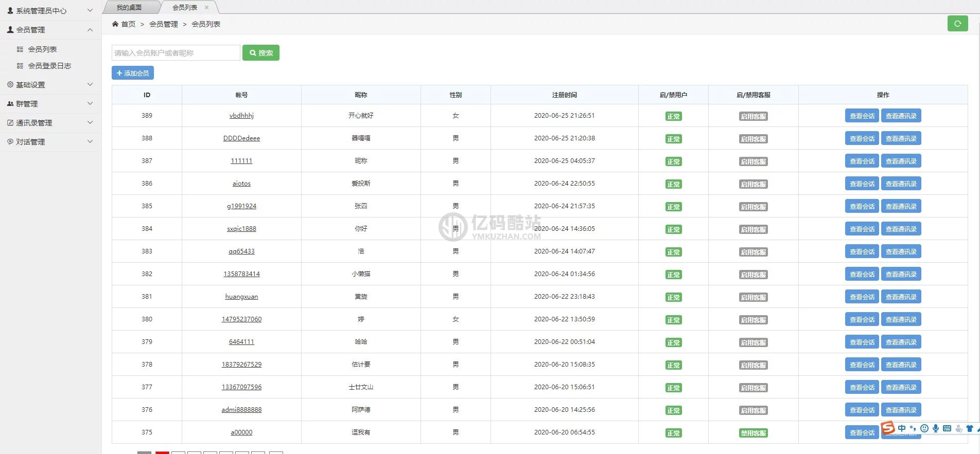This screenshot has width=980, height=454.
Task: Switch to the 我的桌面 tab
Action: coord(129,7)
